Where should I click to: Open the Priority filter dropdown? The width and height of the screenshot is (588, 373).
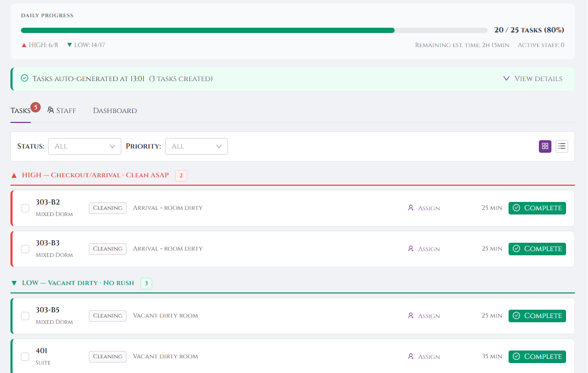[197, 146]
